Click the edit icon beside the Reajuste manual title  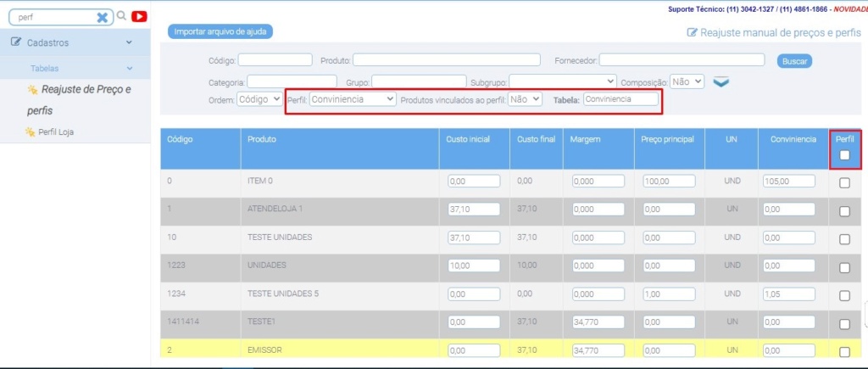coord(692,33)
